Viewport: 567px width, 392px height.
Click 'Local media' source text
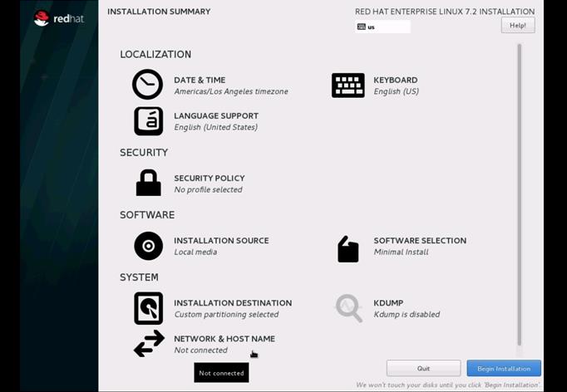click(195, 252)
